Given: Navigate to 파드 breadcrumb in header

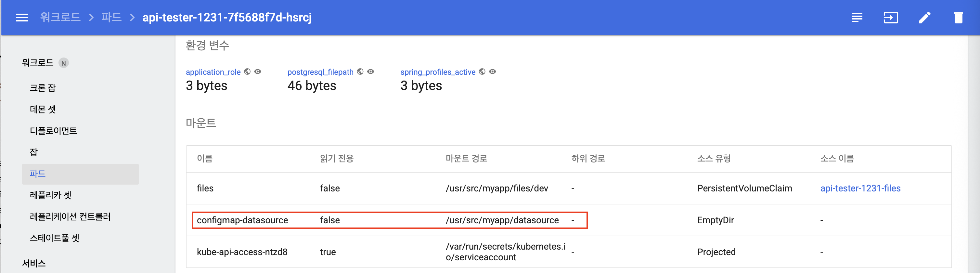Looking at the screenshot, I should pos(111,18).
